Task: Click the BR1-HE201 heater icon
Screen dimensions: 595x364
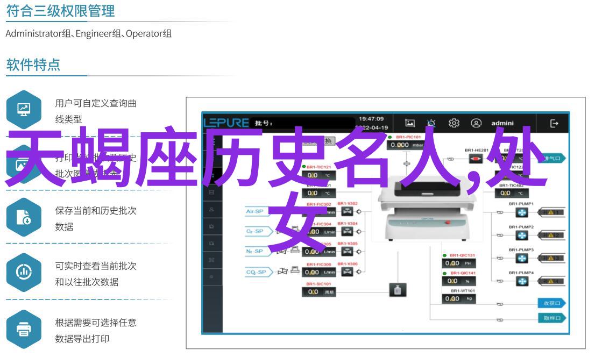Action: tap(475, 159)
